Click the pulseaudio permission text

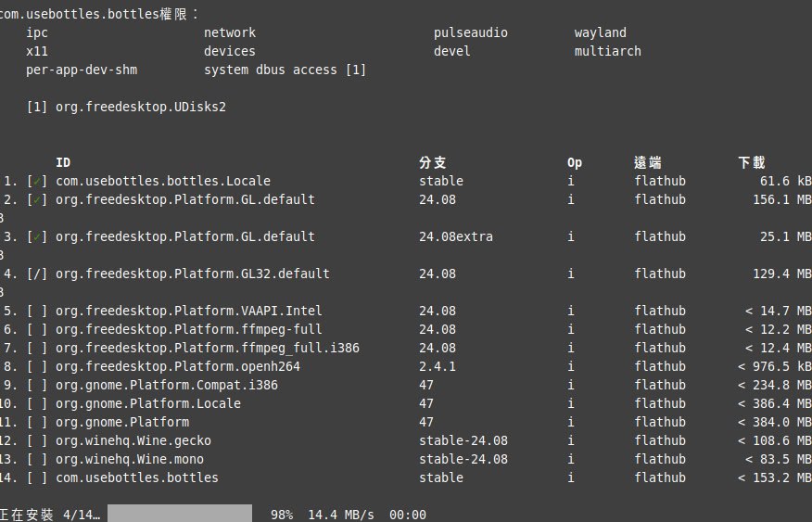click(471, 32)
